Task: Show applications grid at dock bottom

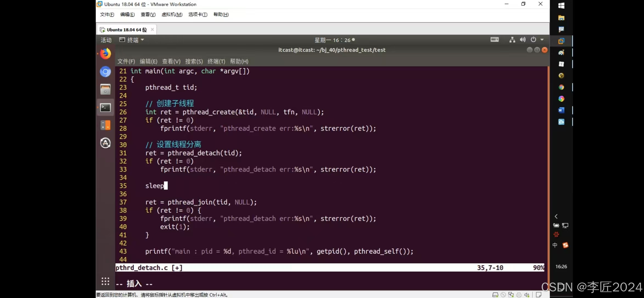Action: coord(105,281)
